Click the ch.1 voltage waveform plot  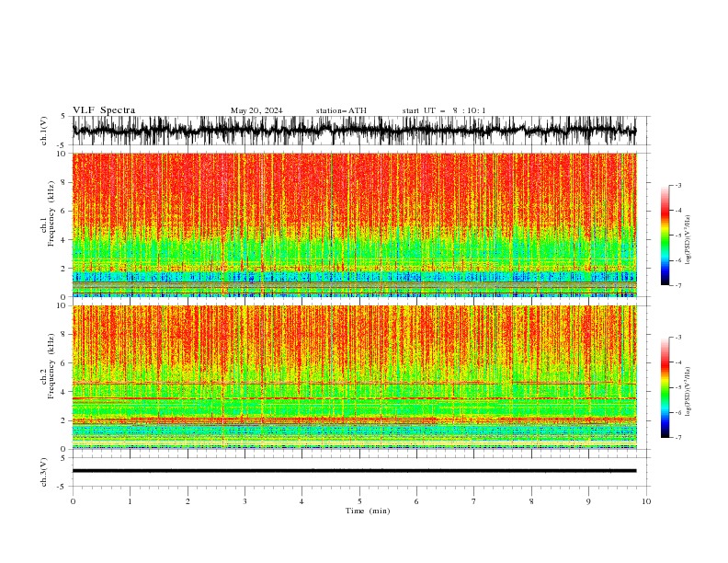354,131
